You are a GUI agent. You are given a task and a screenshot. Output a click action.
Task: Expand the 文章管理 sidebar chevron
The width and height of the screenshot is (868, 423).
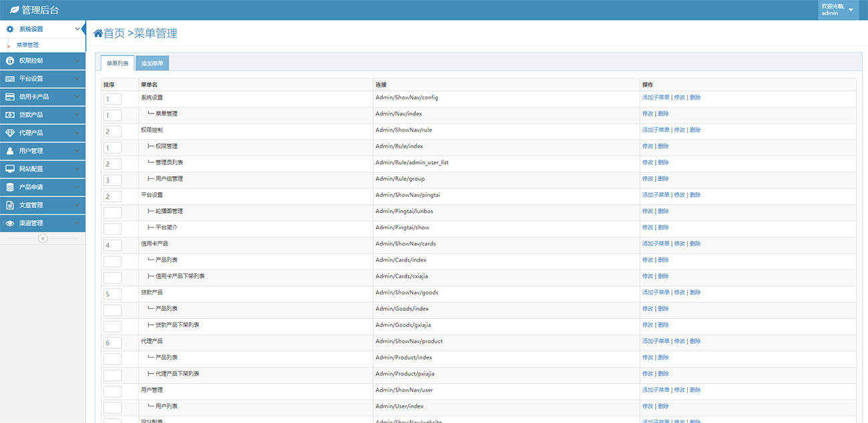[77, 205]
